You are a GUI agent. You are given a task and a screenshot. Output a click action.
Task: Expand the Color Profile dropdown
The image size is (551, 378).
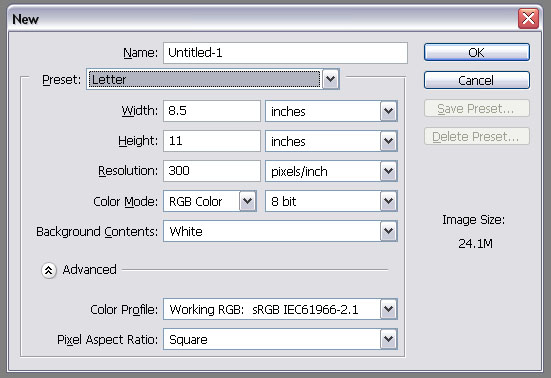click(280, 309)
